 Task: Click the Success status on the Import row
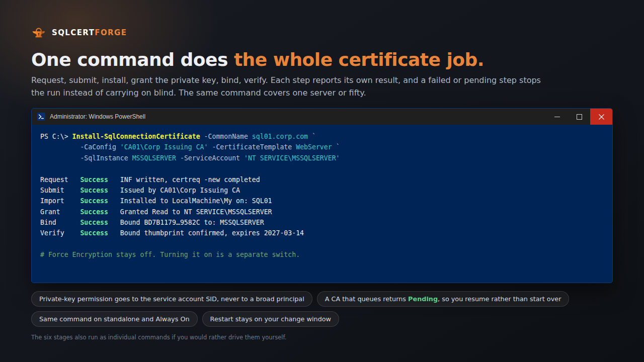94,201
